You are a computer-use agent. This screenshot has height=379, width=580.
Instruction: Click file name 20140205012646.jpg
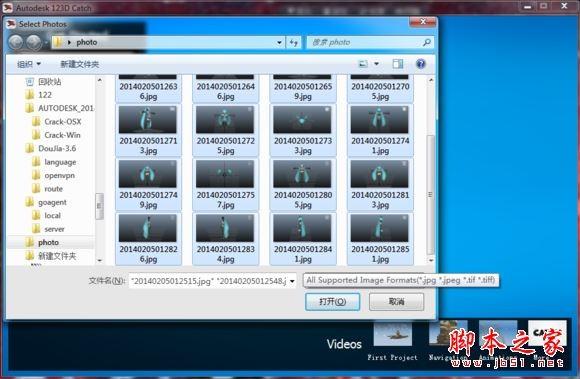tap(226, 91)
